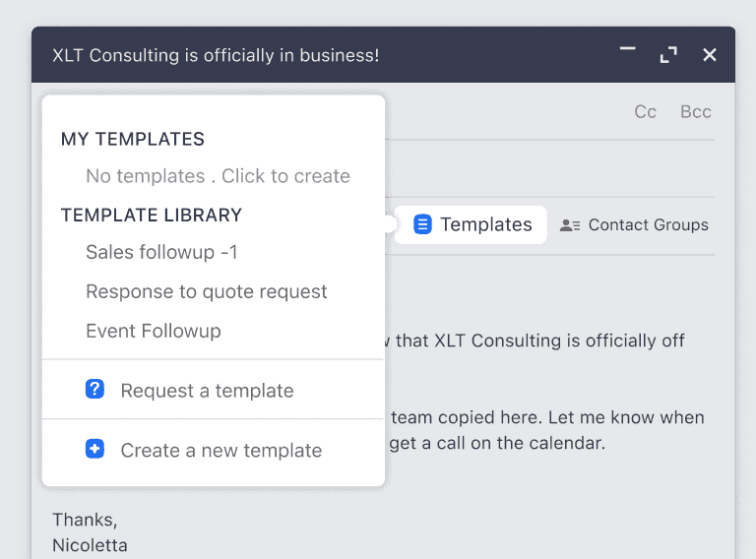This screenshot has height=559, width=756.
Task: Add Cc recipients
Action: point(645,112)
